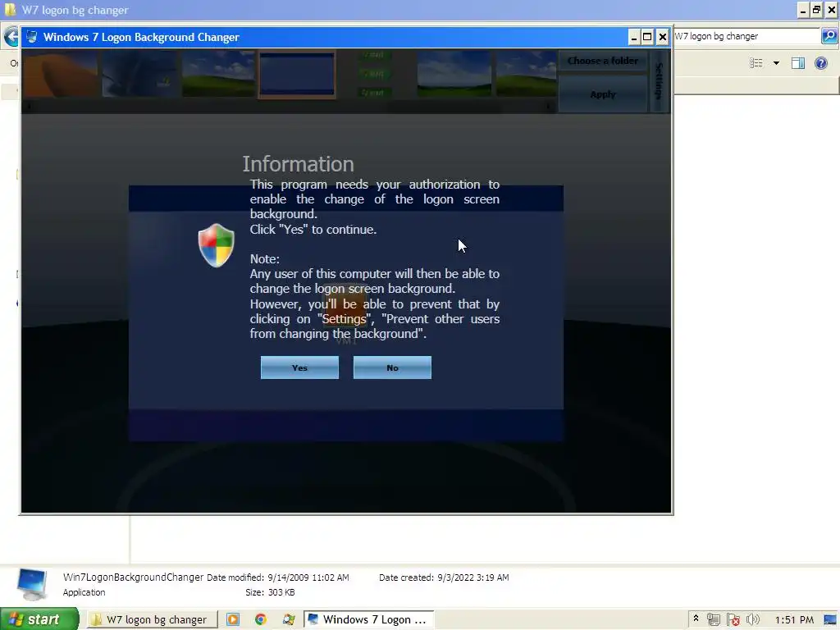Click the Win7LogonBackgroundChanger file icon in details pane
840x630 pixels.
coord(32,584)
